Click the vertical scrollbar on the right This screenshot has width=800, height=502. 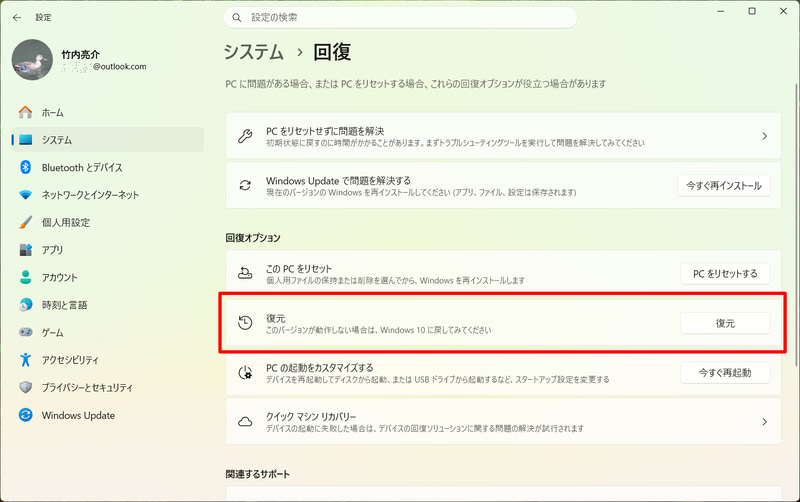796,224
